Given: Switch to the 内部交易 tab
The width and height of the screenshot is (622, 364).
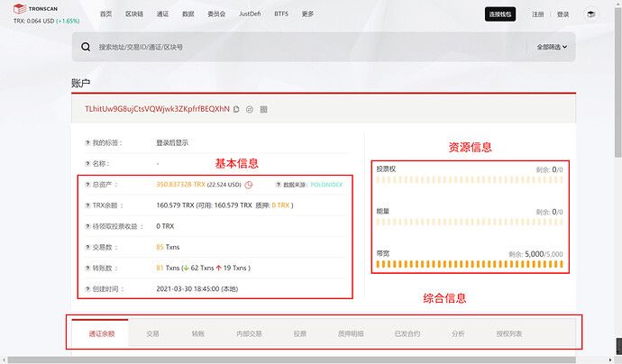Looking at the screenshot, I should pyautogui.click(x=249, y=334).
